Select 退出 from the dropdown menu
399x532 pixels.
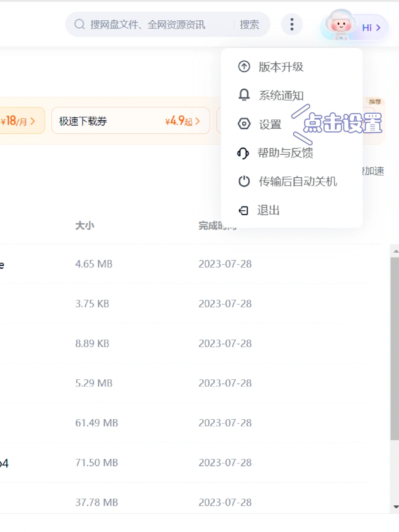(x=269, y=210)
